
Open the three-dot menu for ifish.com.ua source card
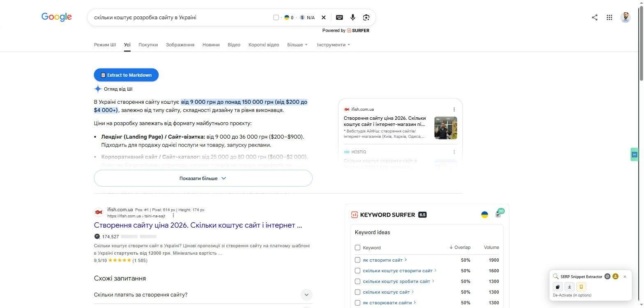[x=454, y=110]
